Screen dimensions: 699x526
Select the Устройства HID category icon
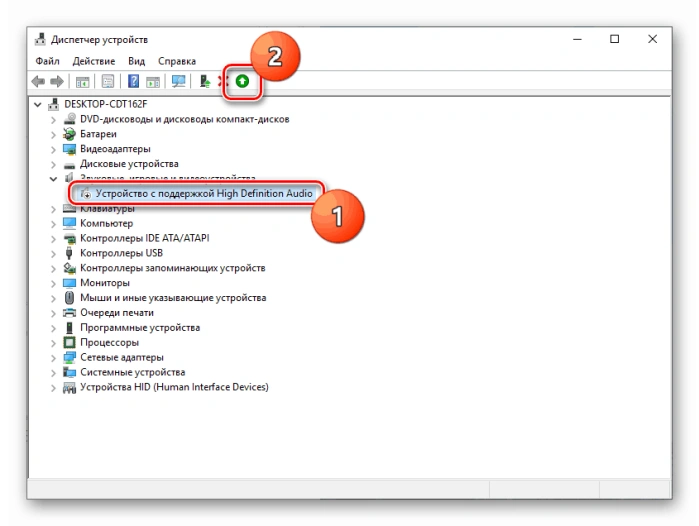pyautogui.click(x=70, y=387)
